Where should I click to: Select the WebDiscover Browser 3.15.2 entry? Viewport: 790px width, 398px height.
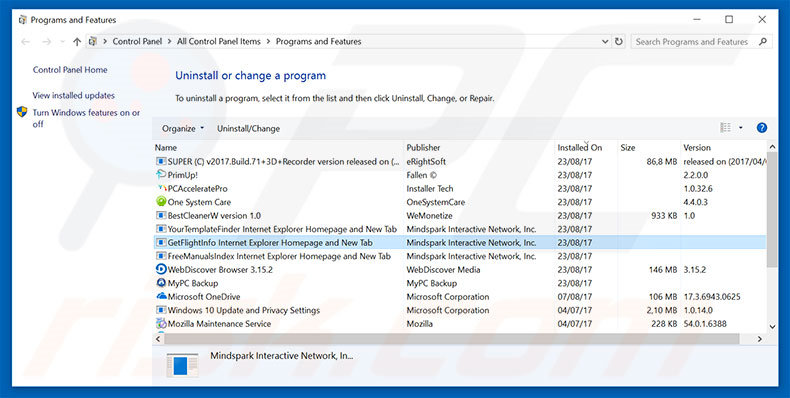(x=220, y=270)
